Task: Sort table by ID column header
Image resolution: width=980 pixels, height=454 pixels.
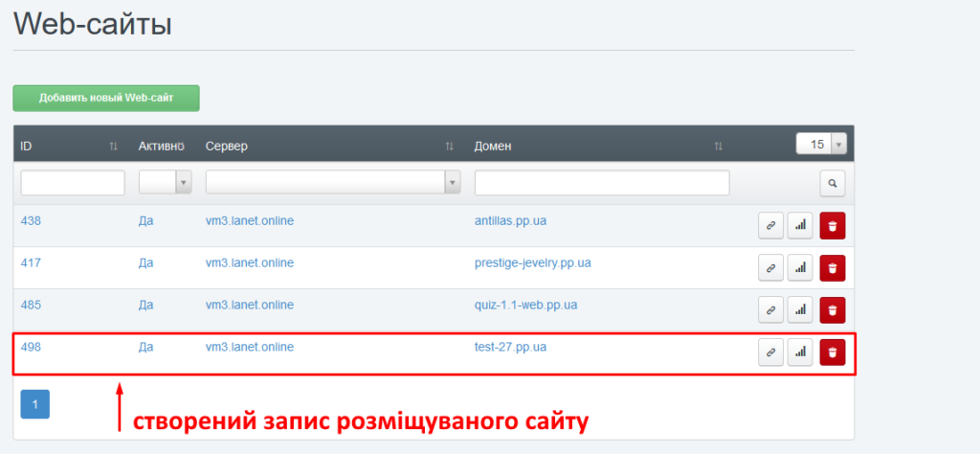Action: click(x=69, y=146)
